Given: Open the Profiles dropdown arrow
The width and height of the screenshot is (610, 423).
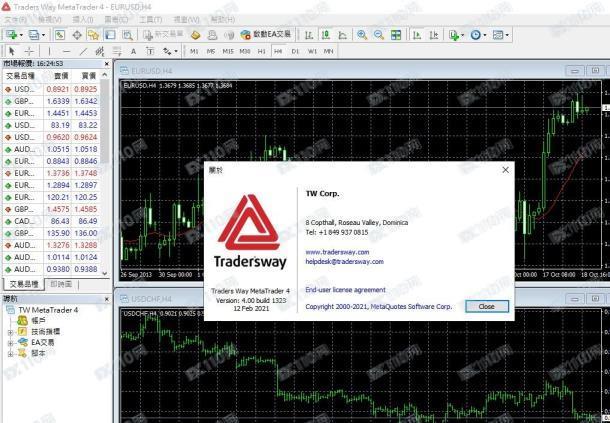Looking at the screenshot, I should click(43, 35).
